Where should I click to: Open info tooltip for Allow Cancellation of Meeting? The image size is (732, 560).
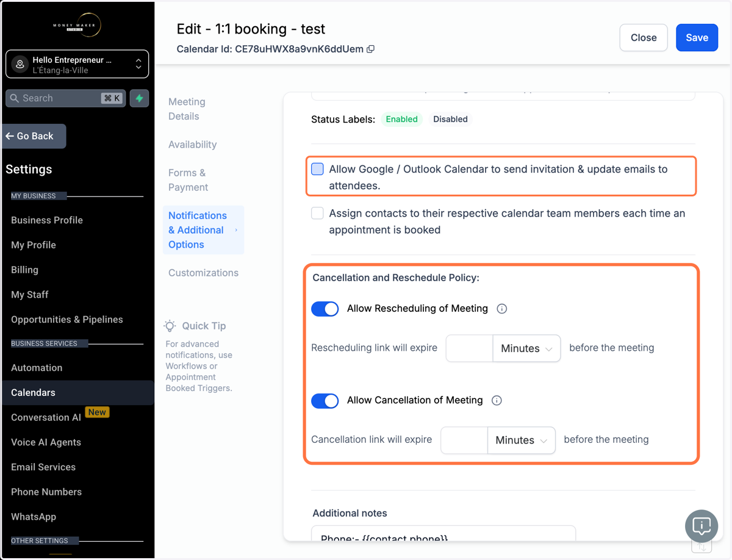coord(497,400)
